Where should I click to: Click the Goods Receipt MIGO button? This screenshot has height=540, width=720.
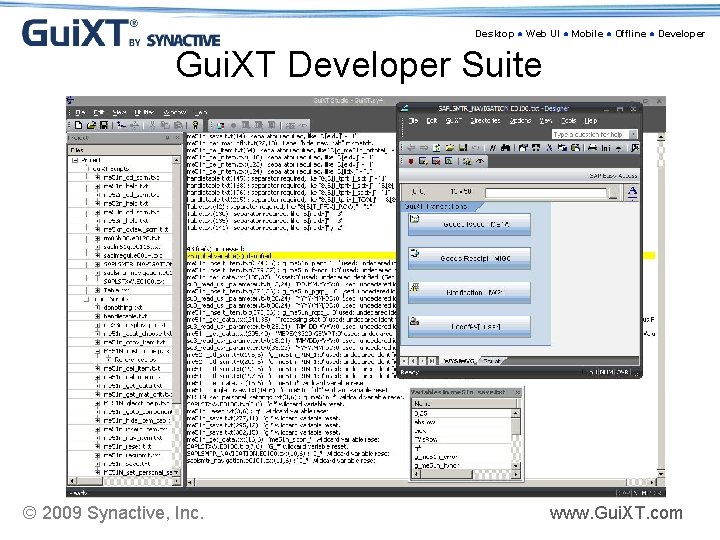tap(469, 259)
